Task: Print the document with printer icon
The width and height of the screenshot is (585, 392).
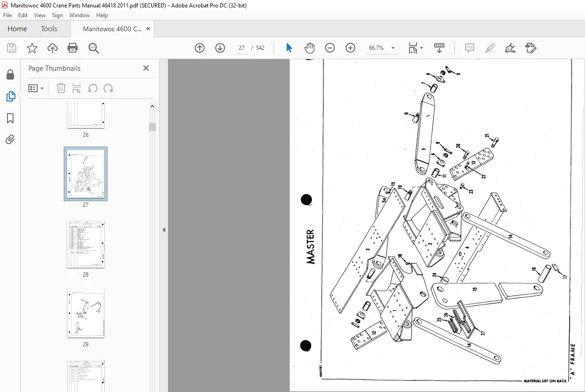Action: (x=73, y=48)
